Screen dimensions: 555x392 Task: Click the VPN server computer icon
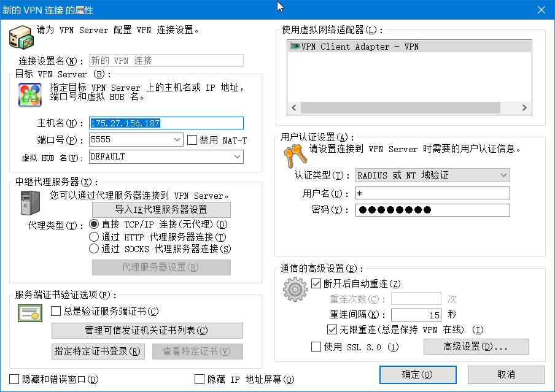click(21, 37)
